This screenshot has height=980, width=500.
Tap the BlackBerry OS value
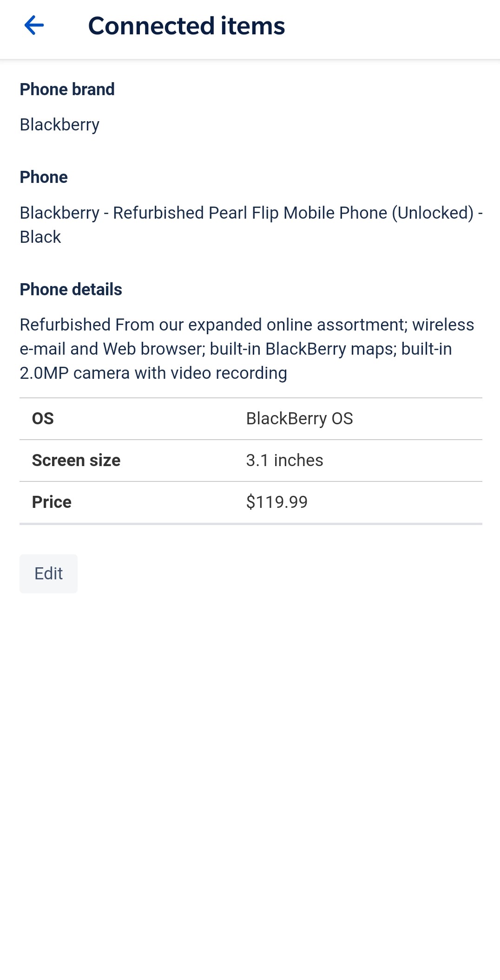(x=299, y=419)
